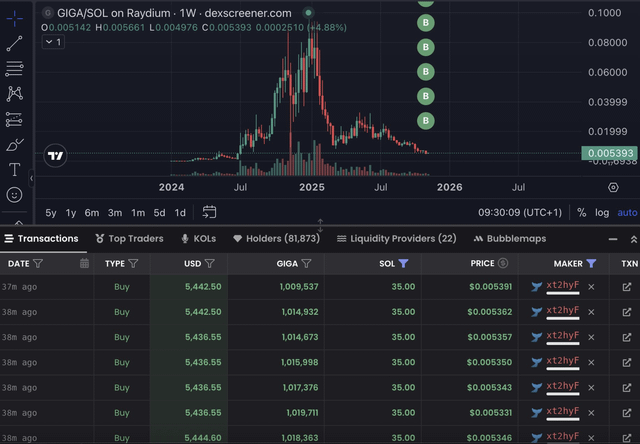Image resolution: width=640 pixels, height=444 pixels.
Task: Select the trend line drawing tool
Action: pos(15,44)
